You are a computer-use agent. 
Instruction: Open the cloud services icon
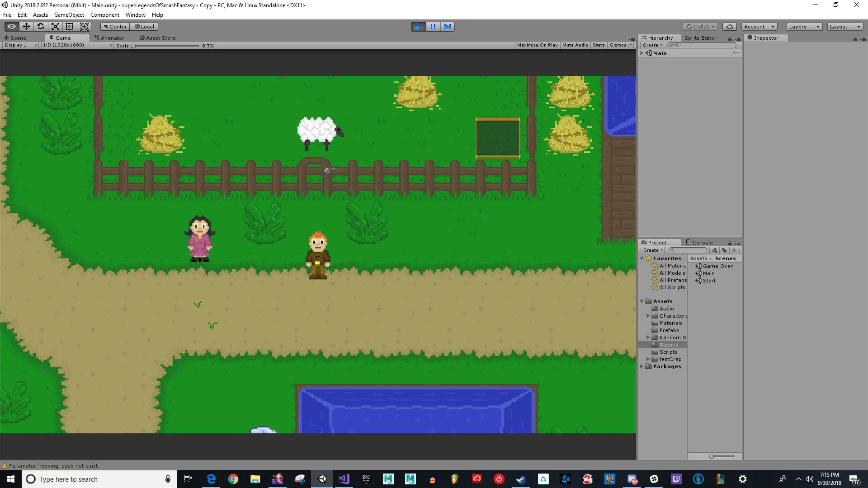pos(730,27)
